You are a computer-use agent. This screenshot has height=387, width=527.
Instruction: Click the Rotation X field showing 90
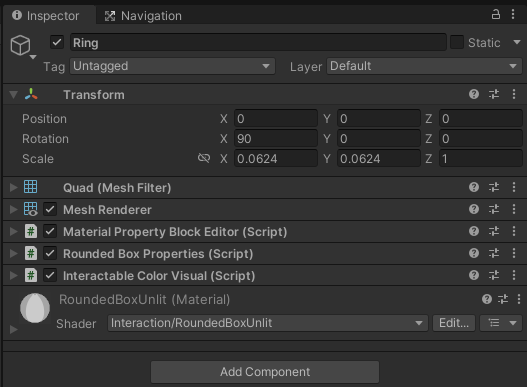(x=276, y=139)
